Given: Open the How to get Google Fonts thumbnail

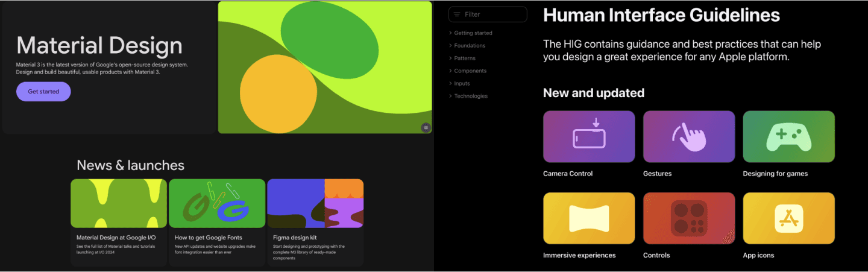Looking at the screenshot, I should click(217, 203).
